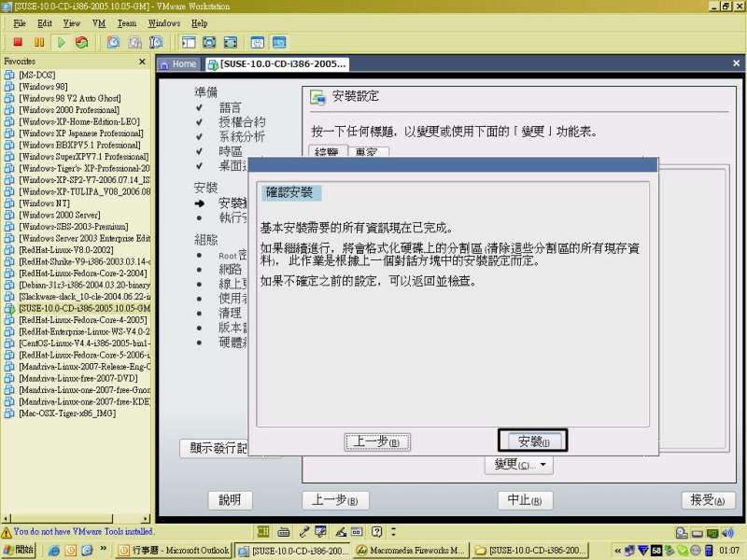Toggle the Favorites sidebar view icon
Image resolution: width=747 pixels, height=560 pixels.
189,42
